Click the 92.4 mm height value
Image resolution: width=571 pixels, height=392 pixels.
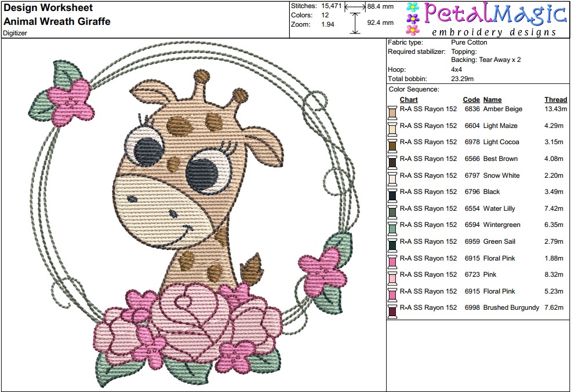click(380, 23)
